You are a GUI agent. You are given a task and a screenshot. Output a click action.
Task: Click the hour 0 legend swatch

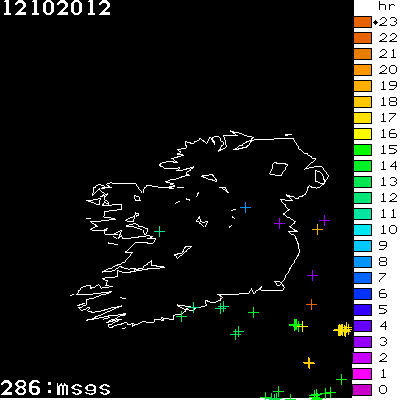point(362,390)
